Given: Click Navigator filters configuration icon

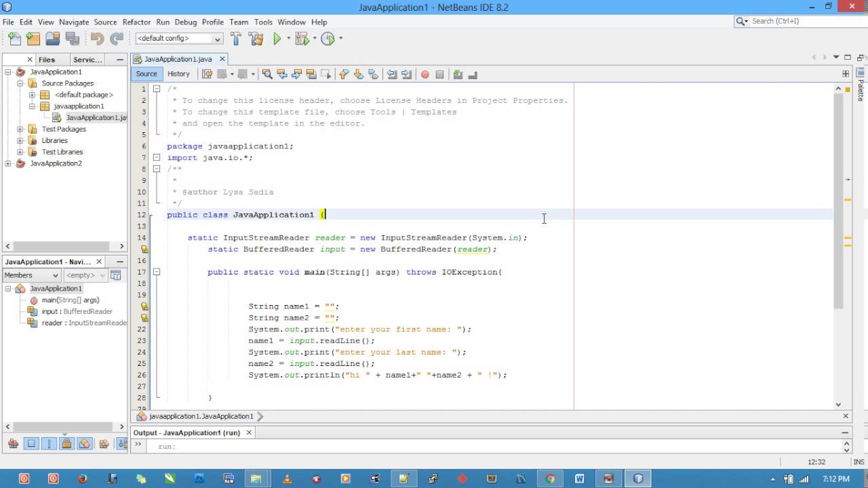Looking at the screenshot, I should (115, 275).
